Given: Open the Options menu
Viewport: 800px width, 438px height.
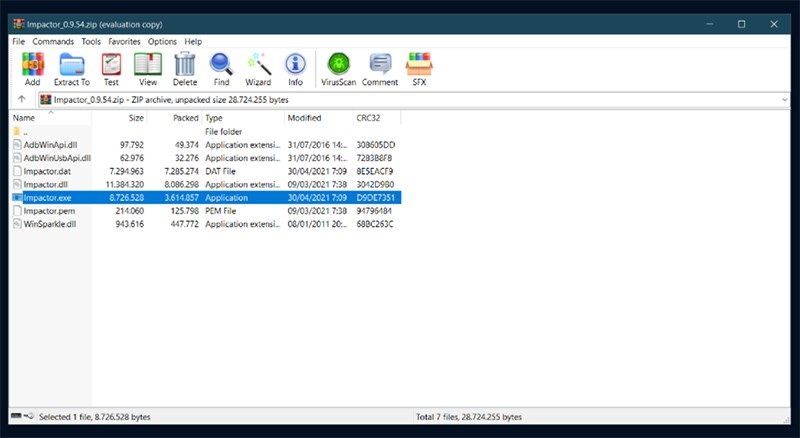Looking at the screenshot, I should point(162,41).
